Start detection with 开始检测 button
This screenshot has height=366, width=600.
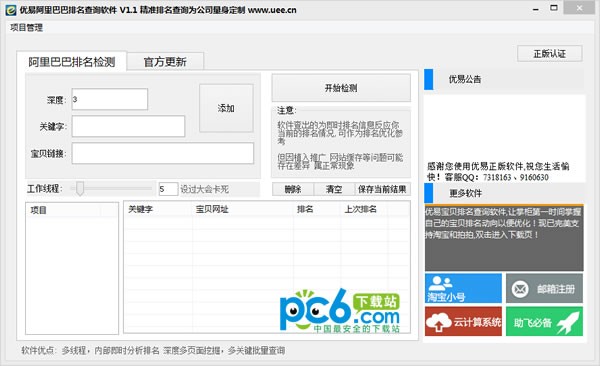pyautogui.click(x=341, y=88)
